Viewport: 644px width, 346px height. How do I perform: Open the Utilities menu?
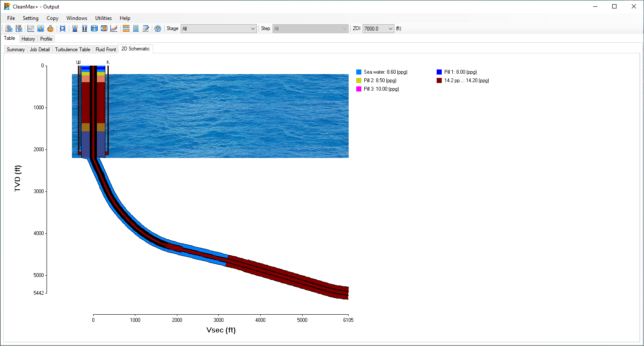tap(103, 18)
